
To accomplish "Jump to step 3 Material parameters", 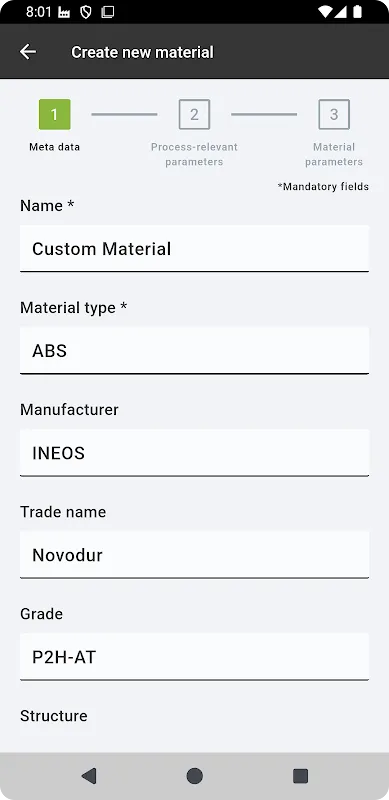I will tap(334, 114).
